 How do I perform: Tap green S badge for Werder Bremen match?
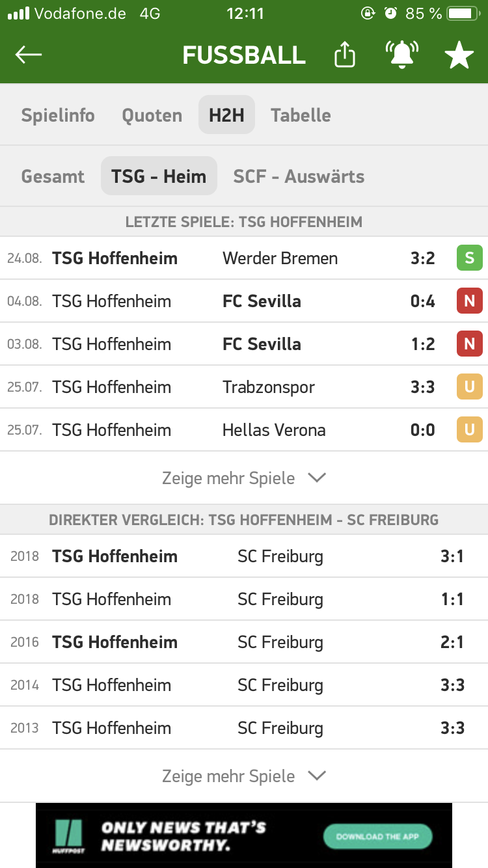click(x=469, y=258)
